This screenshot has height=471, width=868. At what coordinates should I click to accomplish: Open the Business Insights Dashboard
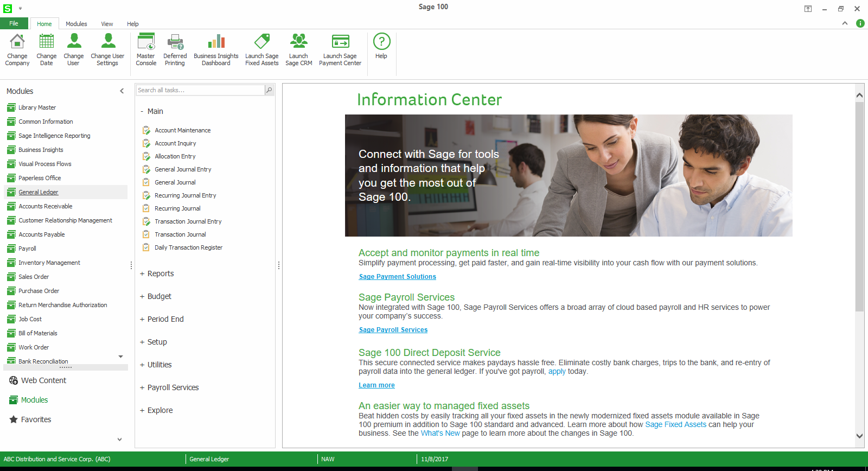216,42
